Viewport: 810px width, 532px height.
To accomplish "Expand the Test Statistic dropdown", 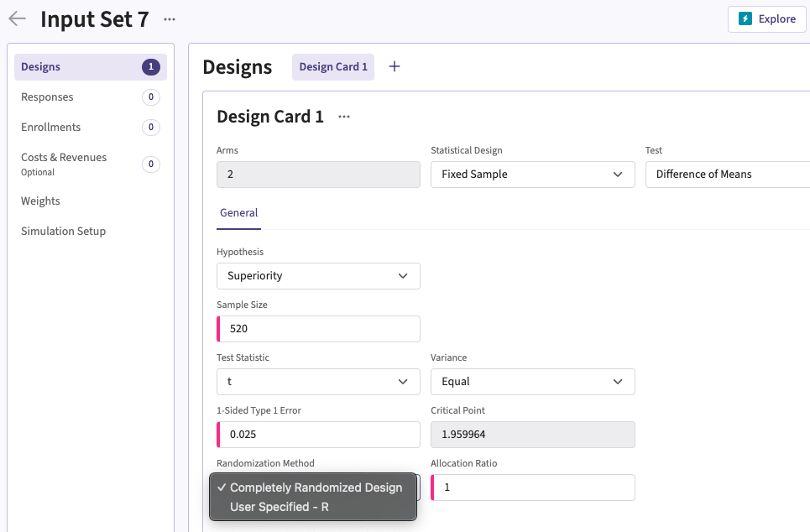I will [318, 382].
